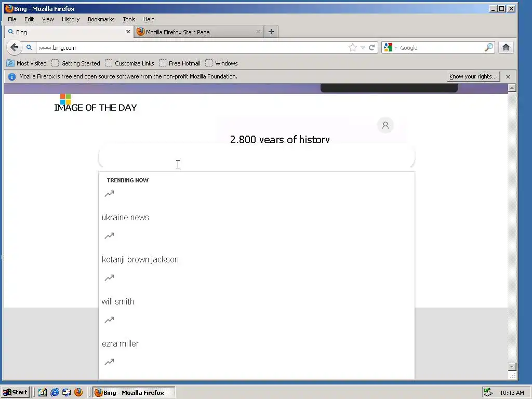The width and height of the screenshot is (532, 399).
Task: Launch Firefox from quick launch bar
Action: point(78,392)
